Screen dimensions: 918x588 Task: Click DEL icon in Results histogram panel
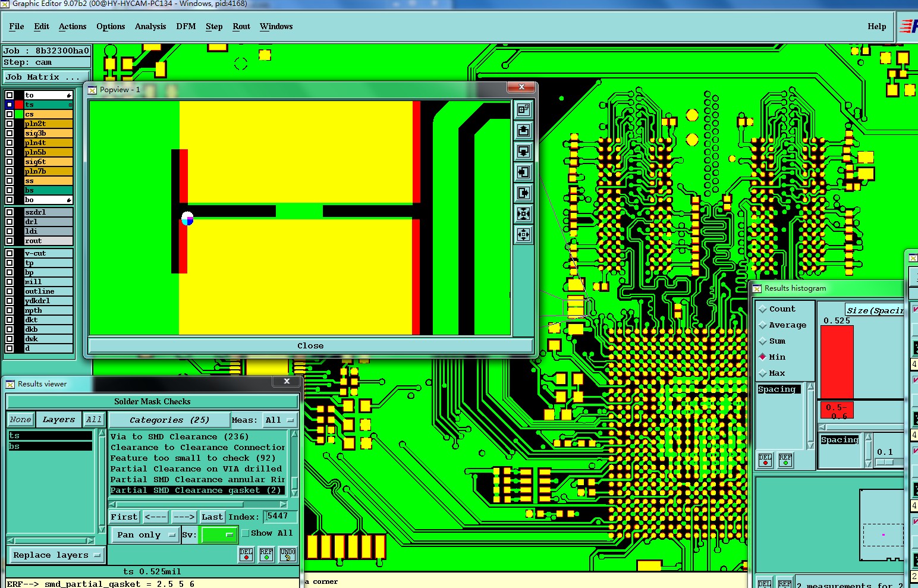[x=765, y=460]
